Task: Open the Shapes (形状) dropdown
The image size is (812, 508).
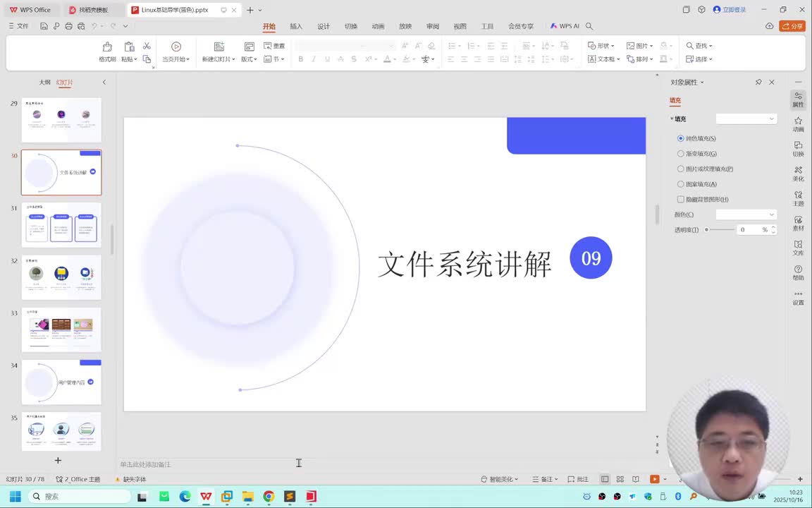Action: [601, 46]
